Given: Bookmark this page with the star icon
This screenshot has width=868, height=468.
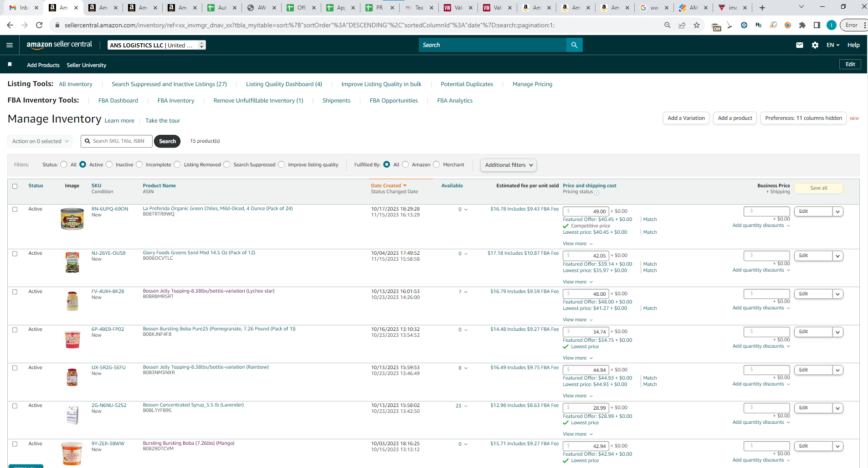Looking at the screenshot, I should pyautogui.click(x=697, y=25).
